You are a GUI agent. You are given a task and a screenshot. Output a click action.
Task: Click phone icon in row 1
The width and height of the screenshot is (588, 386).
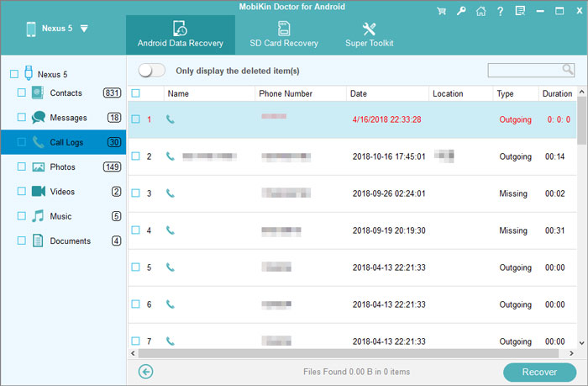(x=171, y=119)
